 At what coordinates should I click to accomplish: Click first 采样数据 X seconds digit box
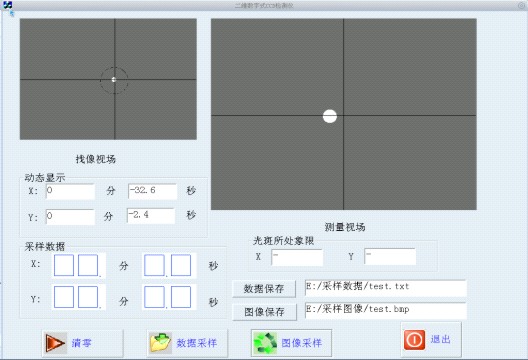(x=154, y=265)
